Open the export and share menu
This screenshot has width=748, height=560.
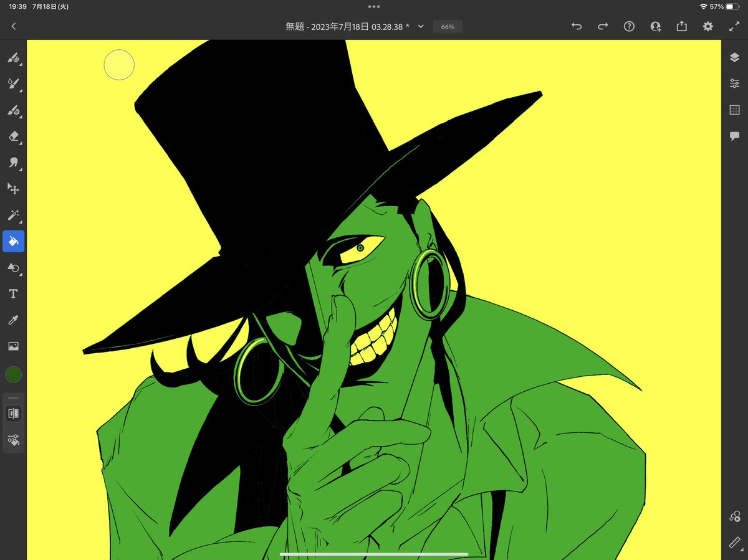(681, 26)
